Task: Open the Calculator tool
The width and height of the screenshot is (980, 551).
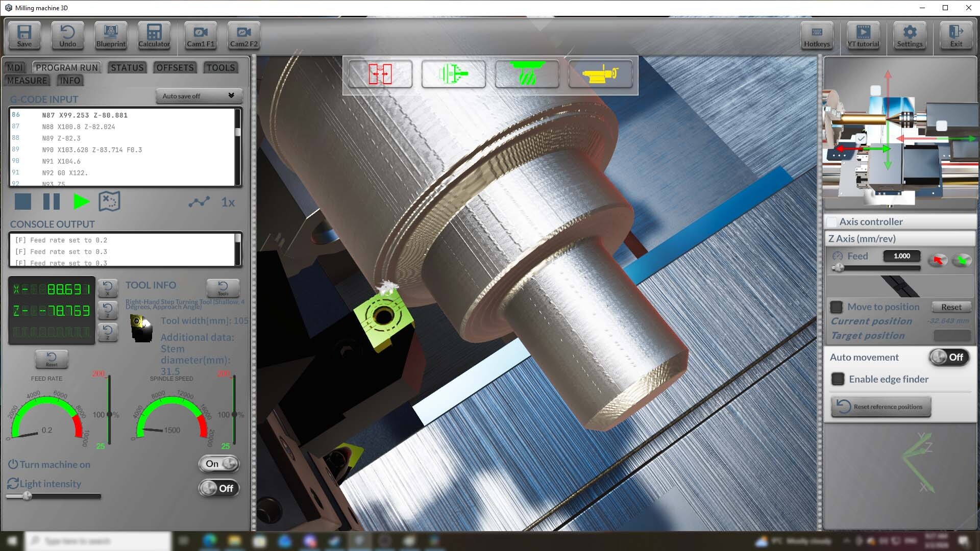Action: (x=154, y=35)
